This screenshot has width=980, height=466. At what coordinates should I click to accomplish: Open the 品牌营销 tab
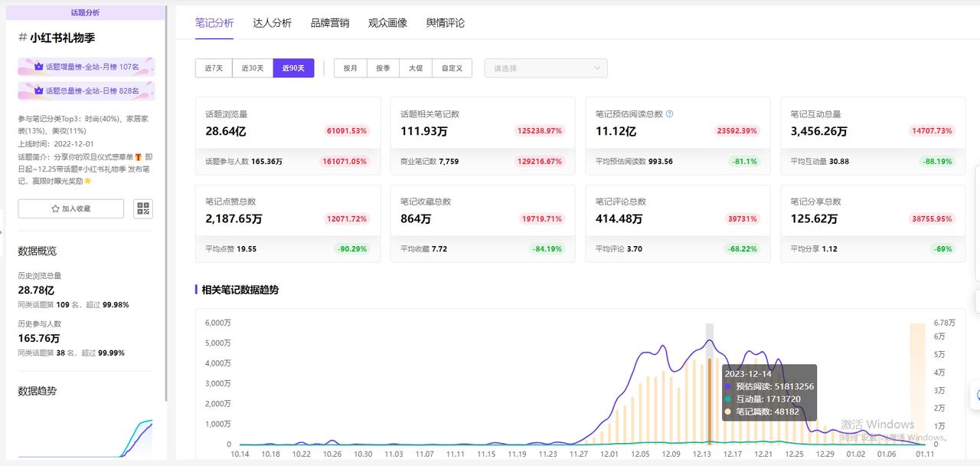point(330,23)
